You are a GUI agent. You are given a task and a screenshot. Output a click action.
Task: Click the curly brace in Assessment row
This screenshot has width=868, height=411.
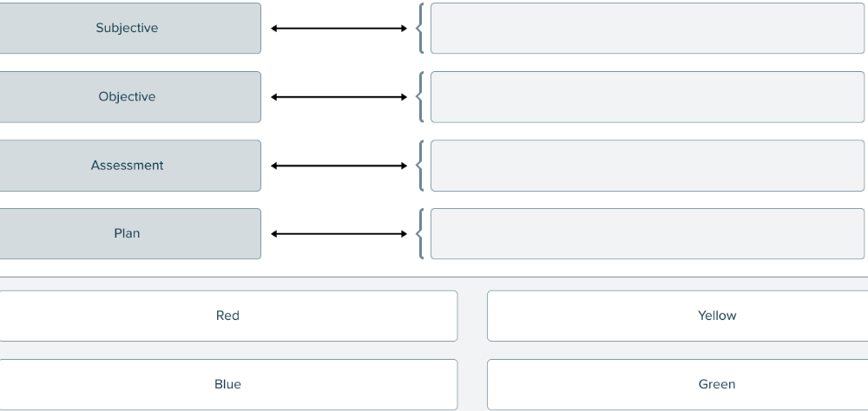tap(421, 166)
